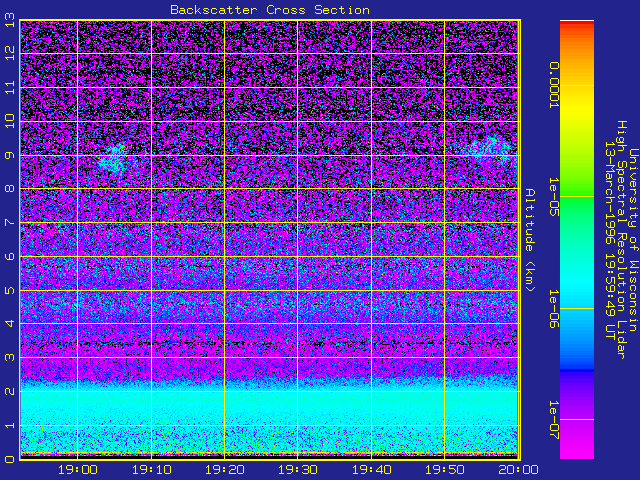Click the altitude tick label 9
This screenshot has height=480, width=640.
click(x=10, y=155)
